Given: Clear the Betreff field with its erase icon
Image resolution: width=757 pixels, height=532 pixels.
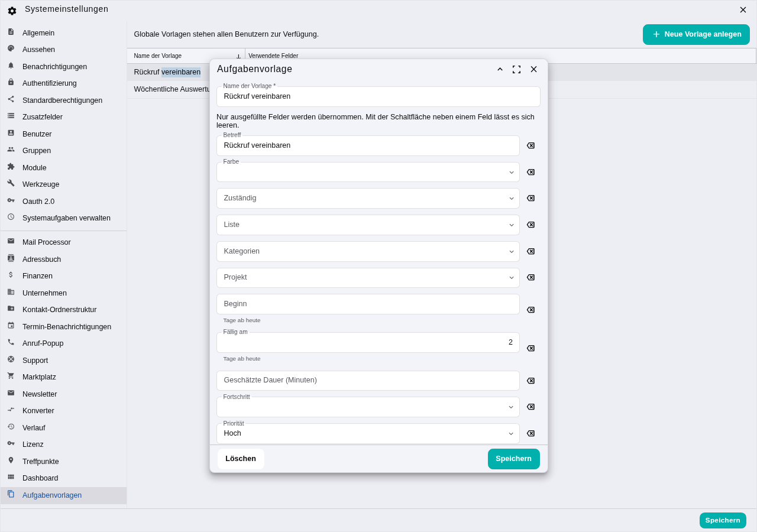Looking at the screenshot, I should [530, 145].
